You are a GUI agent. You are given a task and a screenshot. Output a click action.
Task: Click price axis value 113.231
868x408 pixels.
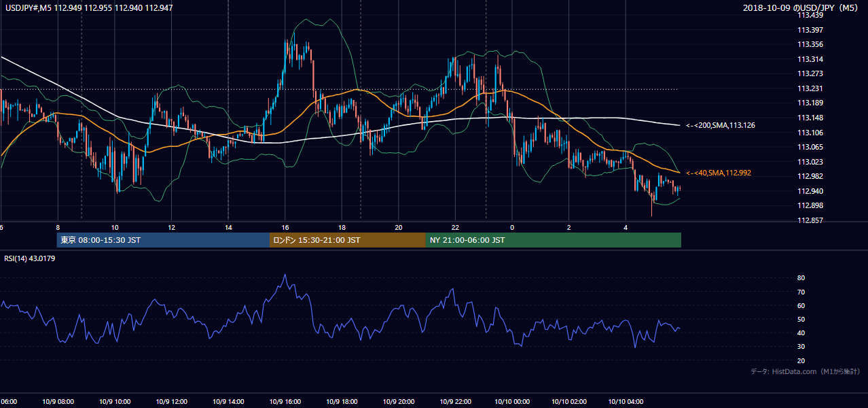(811, 88)
